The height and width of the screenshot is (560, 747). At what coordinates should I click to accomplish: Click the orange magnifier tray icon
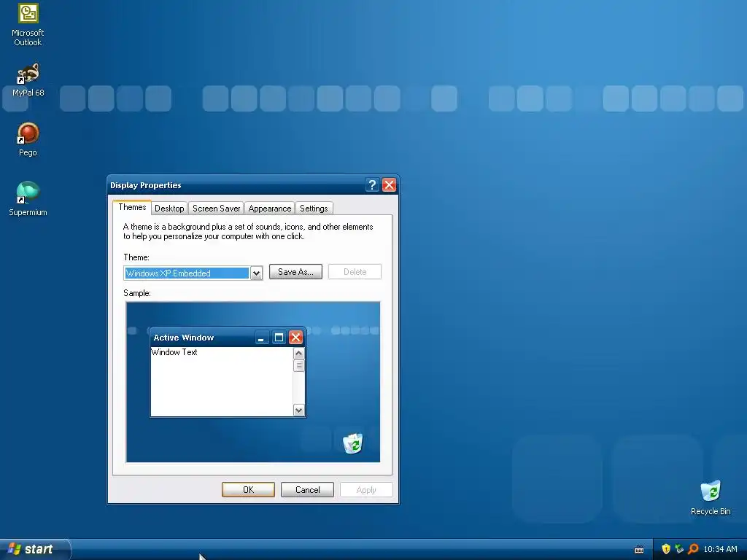[693, 549]
